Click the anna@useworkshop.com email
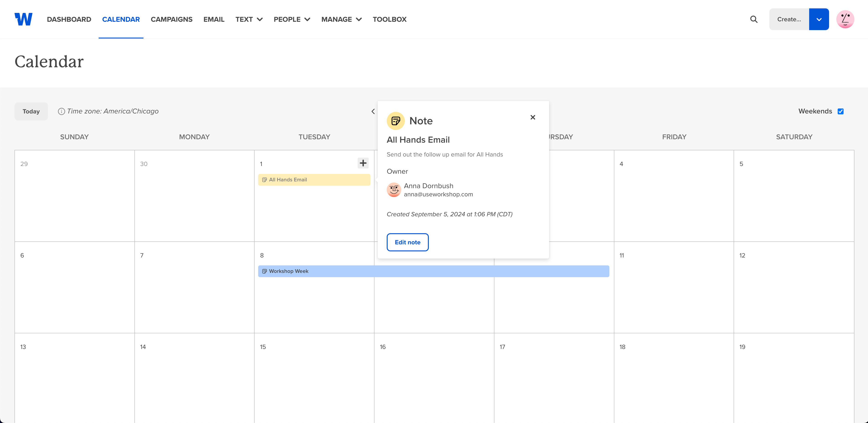This screenshot has height=423, width=868. point(438,194)
